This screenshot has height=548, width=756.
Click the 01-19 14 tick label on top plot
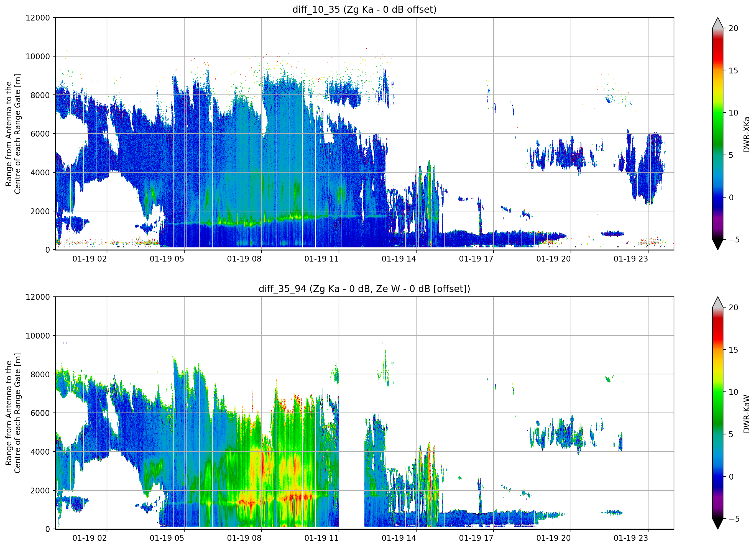click(x=399, y=259)
